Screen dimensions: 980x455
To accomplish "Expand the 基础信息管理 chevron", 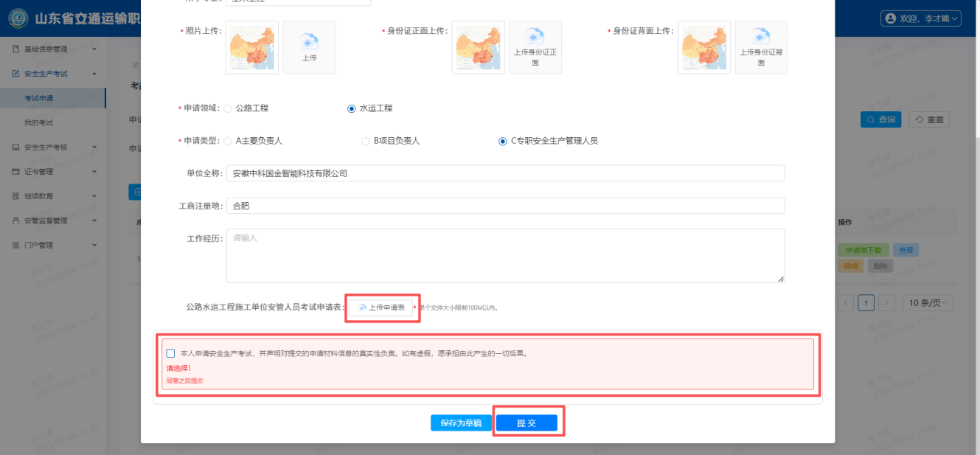I will click(94, 49).
